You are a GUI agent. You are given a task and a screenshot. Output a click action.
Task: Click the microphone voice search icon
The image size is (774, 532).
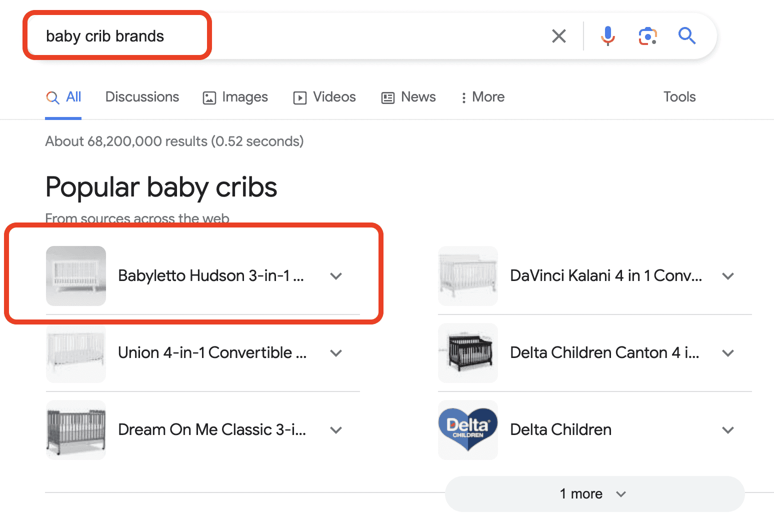tap(607, 35)
